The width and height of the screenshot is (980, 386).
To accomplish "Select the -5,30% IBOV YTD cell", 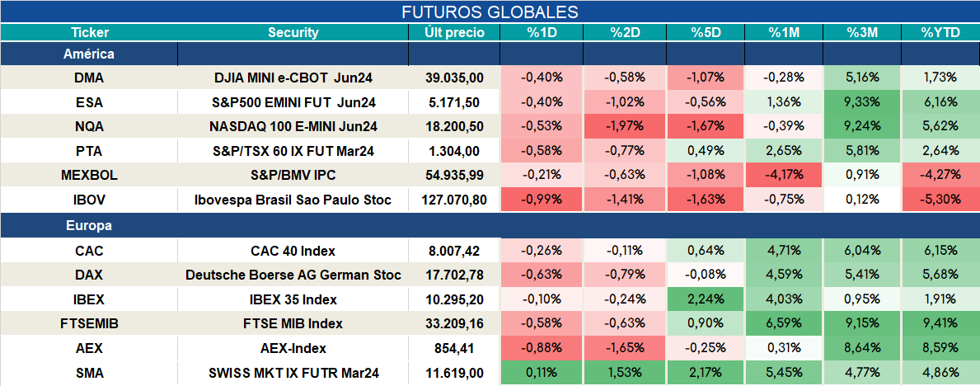I will click(940, 200).
